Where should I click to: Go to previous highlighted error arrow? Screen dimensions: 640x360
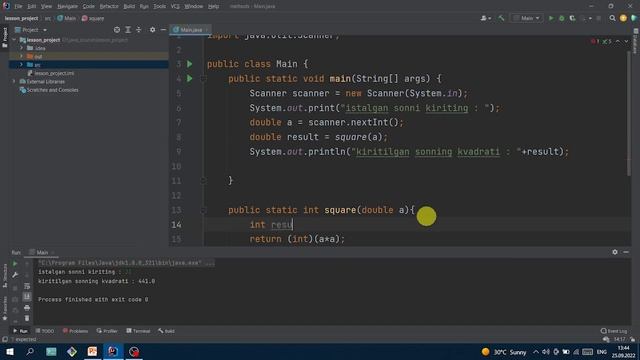pyautogui.click(x=618, y=41)
